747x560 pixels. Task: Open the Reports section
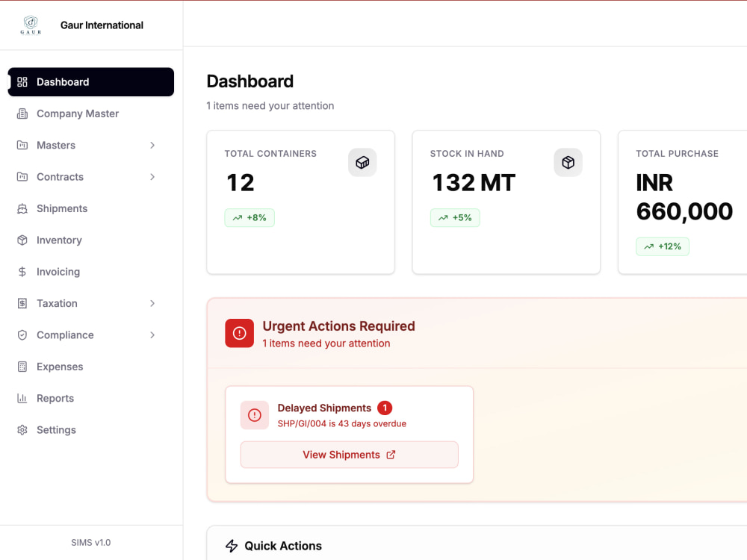91,398
